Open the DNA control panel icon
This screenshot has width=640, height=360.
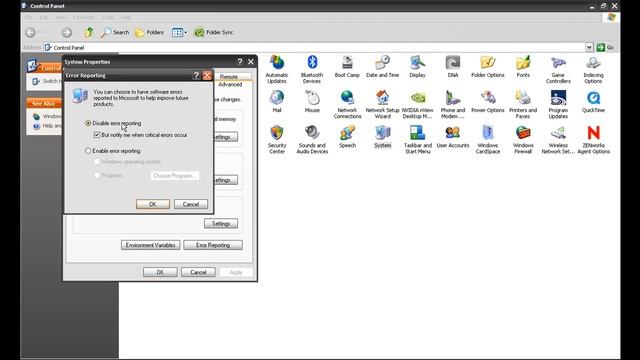click(453, 67)
